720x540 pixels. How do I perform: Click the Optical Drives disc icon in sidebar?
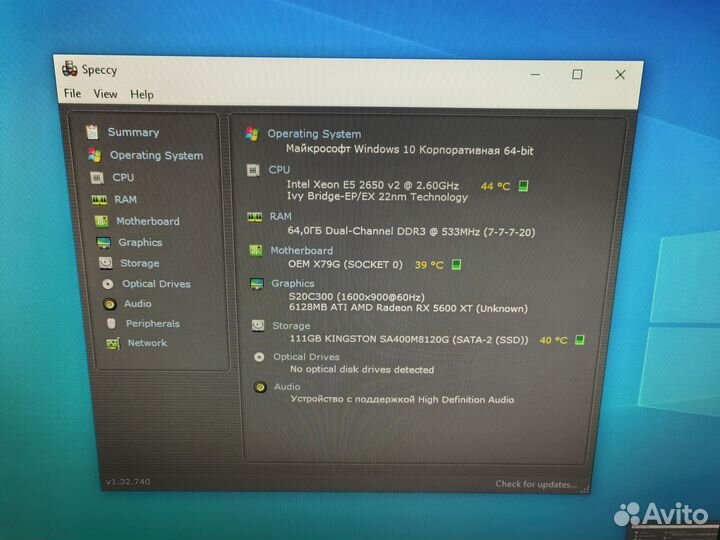pyautogui.click(x=108, y=284)
